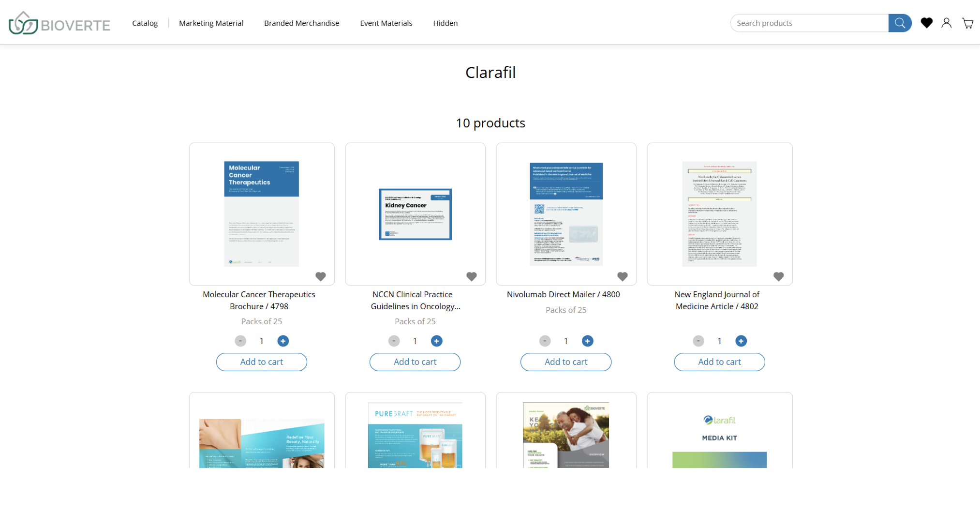Add Molecular Cancer Therapeutics Brochure to cart
980x513 pixels.
point(261,362)
